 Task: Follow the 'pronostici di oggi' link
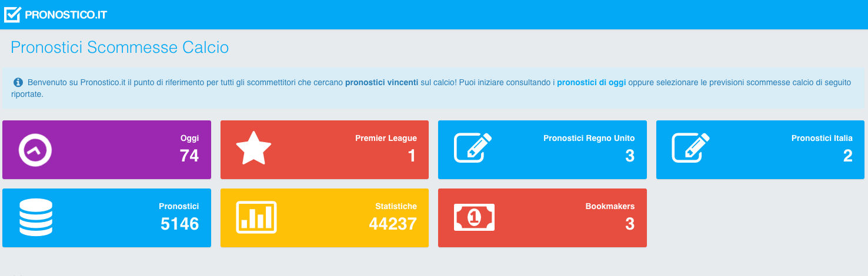(591, 83)
